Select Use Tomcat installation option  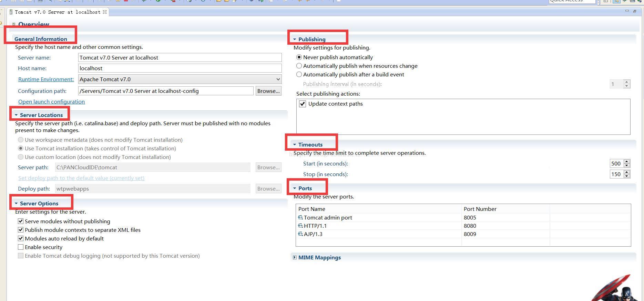(x=21, y=148)
